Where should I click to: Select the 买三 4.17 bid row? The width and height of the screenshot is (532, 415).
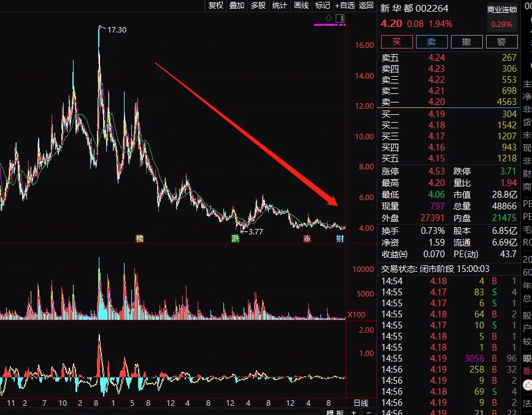[x=449, y=136]
